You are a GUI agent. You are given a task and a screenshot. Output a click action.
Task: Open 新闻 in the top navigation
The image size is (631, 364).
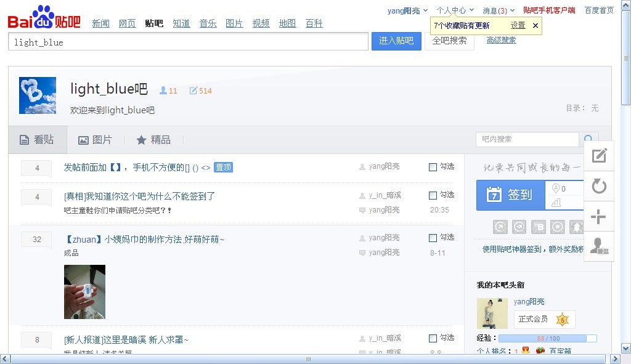point(100,23)
